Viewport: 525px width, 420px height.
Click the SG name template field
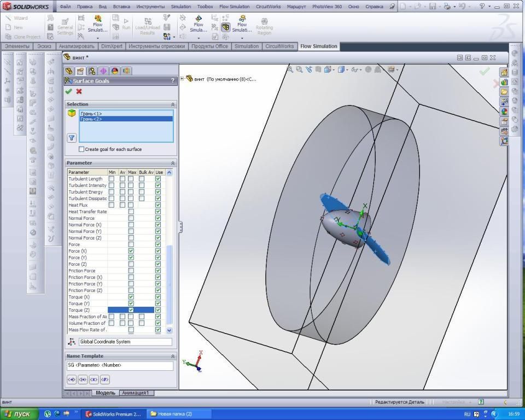coord(120,365)
